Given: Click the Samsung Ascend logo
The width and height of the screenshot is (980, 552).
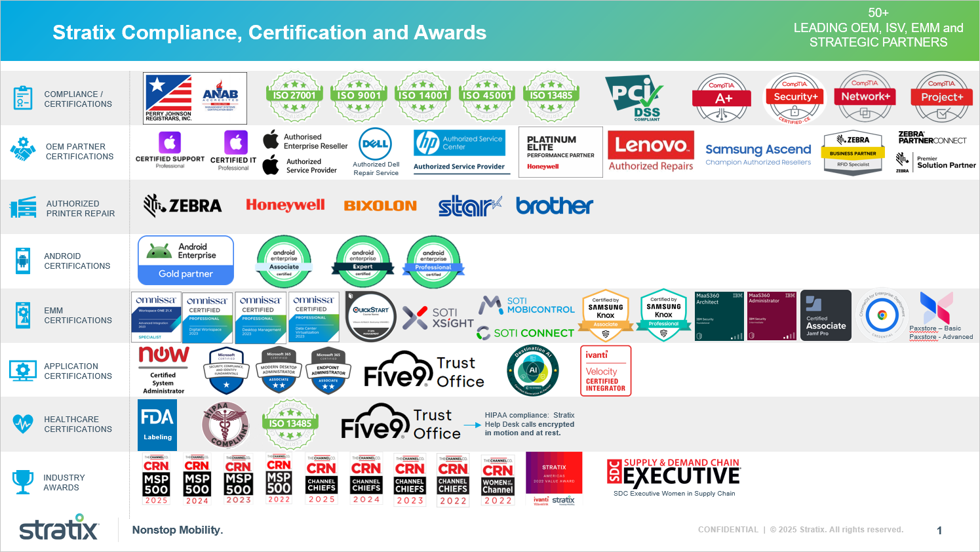Looking at the screenshot, I should [758, 154].
